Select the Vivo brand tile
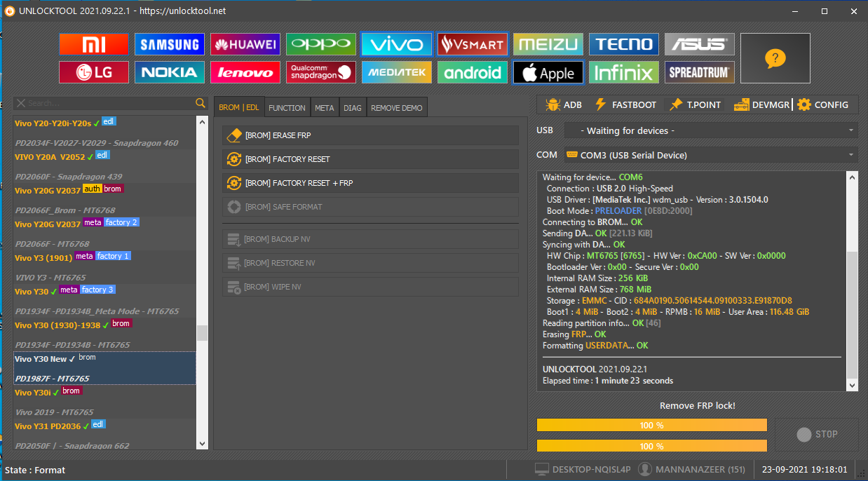Screen dimensions: 868x481 [397, 44]
